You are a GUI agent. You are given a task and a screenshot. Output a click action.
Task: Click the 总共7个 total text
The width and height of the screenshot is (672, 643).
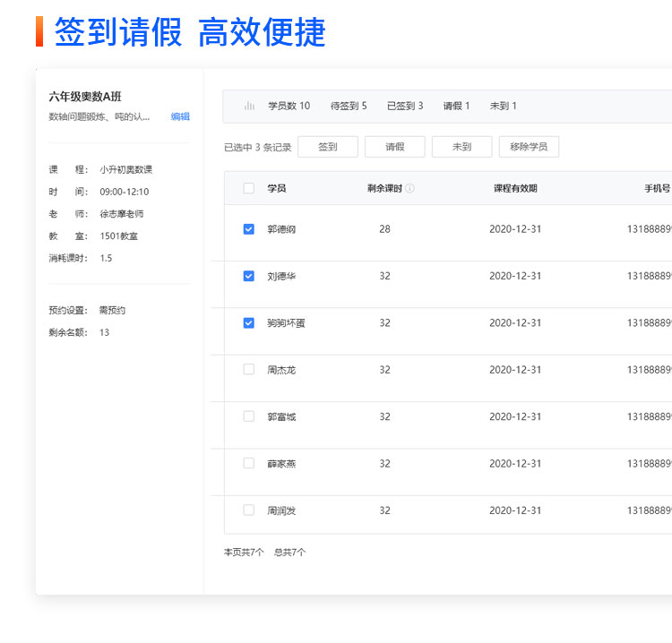tap(290, 553)
